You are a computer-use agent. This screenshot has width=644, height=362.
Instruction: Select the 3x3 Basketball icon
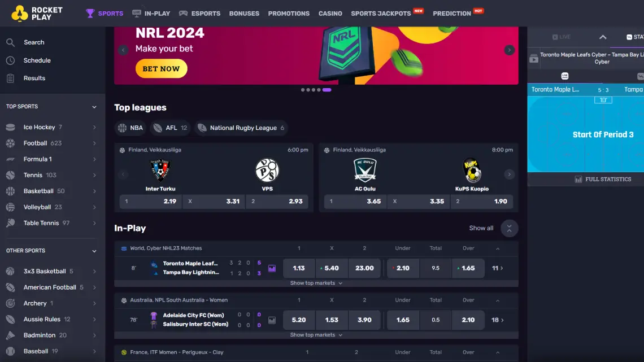coord(10,271)
